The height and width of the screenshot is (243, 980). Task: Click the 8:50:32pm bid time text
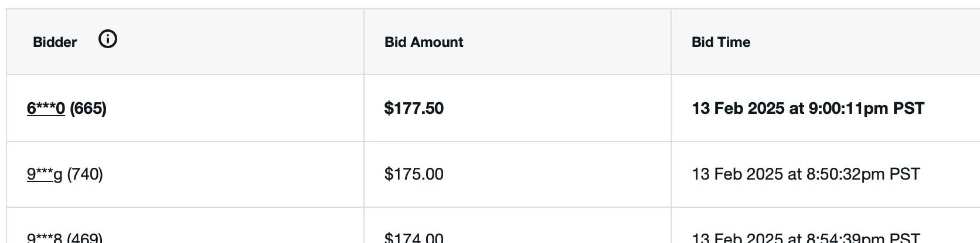pos(846,174)
